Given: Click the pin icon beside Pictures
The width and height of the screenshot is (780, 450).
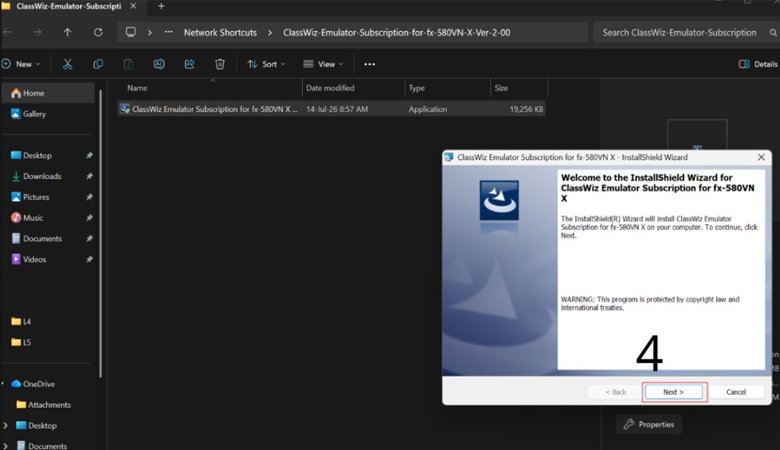Looking at the screenshot, I should (x=89, y=197).
